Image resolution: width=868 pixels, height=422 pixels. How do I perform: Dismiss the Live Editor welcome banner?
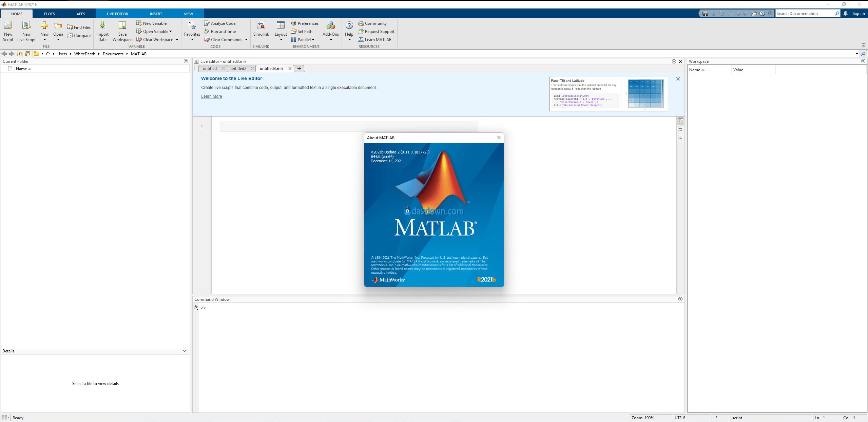tap(678, 79)
